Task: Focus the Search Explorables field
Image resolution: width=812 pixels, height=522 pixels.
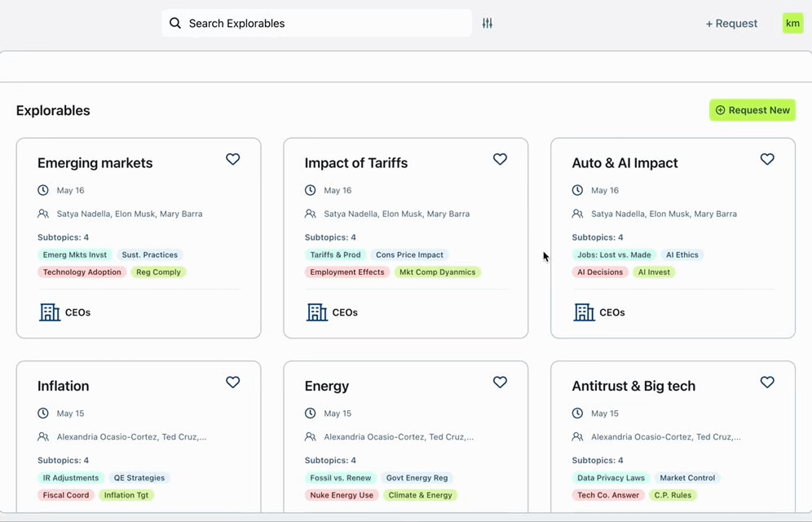Action: (316, 24)
